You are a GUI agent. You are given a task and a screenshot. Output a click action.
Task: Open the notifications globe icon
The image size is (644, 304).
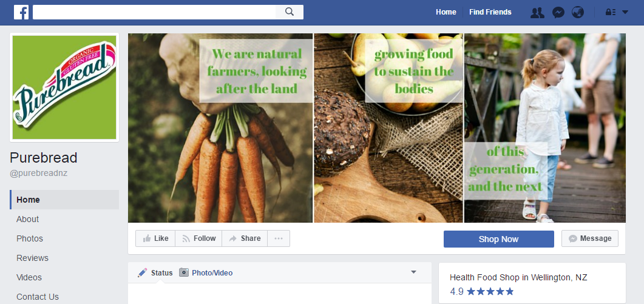pos(578,12)
